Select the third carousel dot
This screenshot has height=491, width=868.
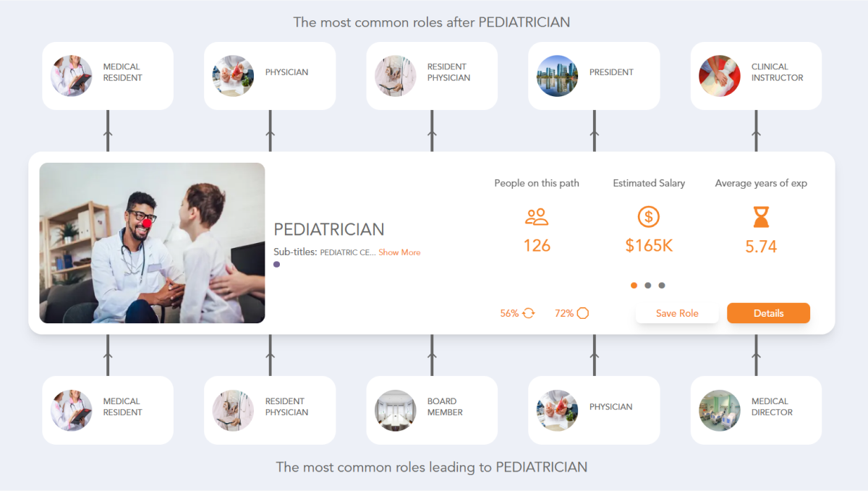click(x=662, y=285)
